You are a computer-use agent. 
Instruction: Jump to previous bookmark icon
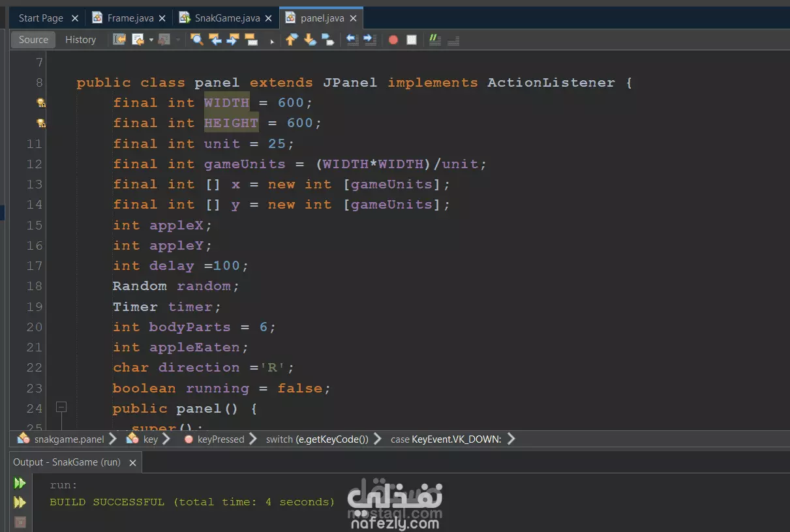[x=292, y=40]
